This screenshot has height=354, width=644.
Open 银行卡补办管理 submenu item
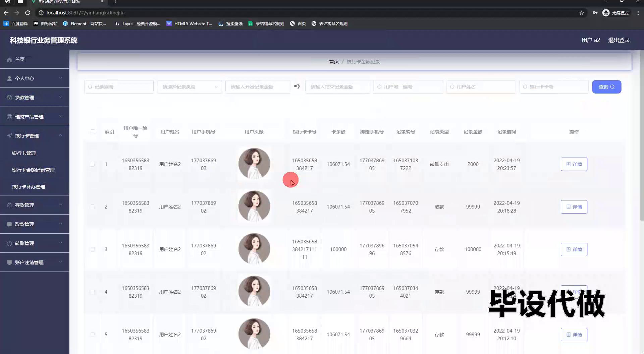[x=29, y=187]
